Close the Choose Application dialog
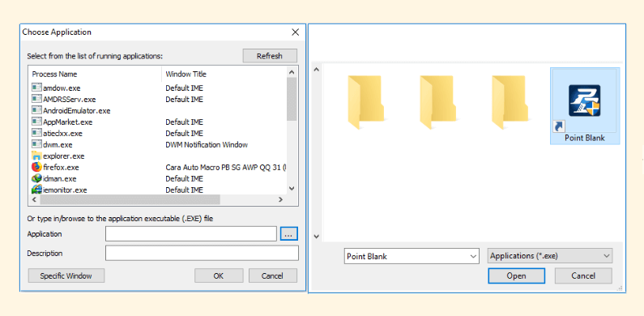The image size is (644, 316). pyautogui.click(x=296, y=32)
